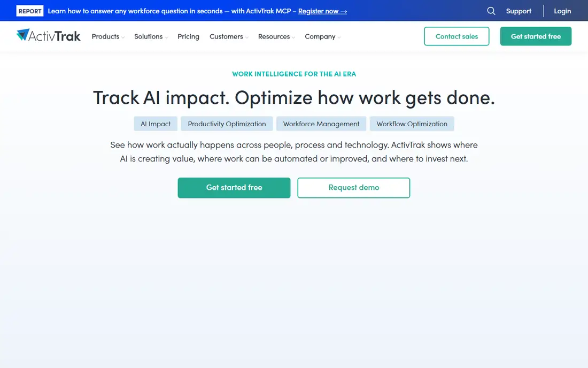This screenshot has width=588, height=368.
Task: Go to the Pricing page
Action: tap(188, 36)
